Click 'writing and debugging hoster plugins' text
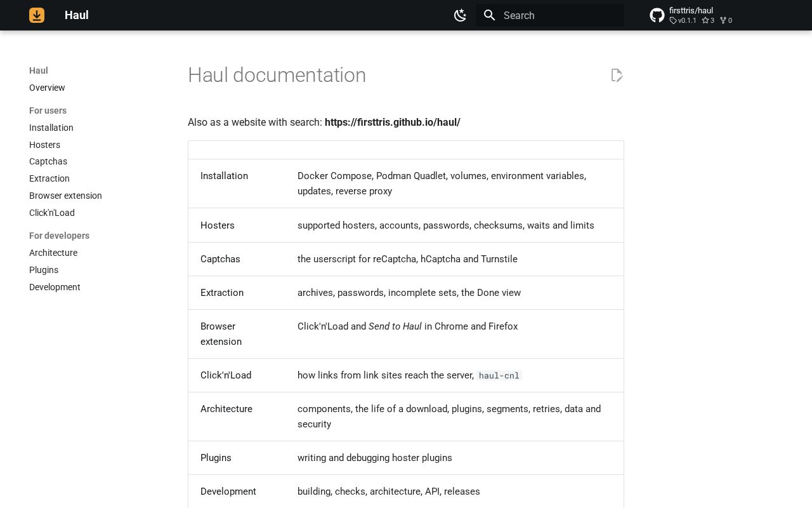Screen dimensions: 812x508 pos(375,458)
